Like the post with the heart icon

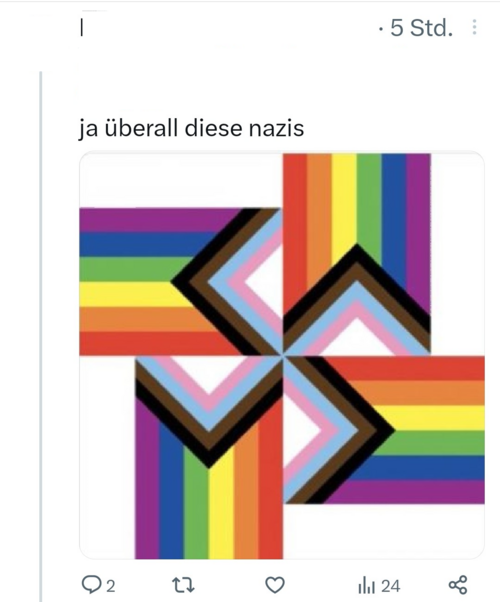pyautogui.click(x=275, y=585)
